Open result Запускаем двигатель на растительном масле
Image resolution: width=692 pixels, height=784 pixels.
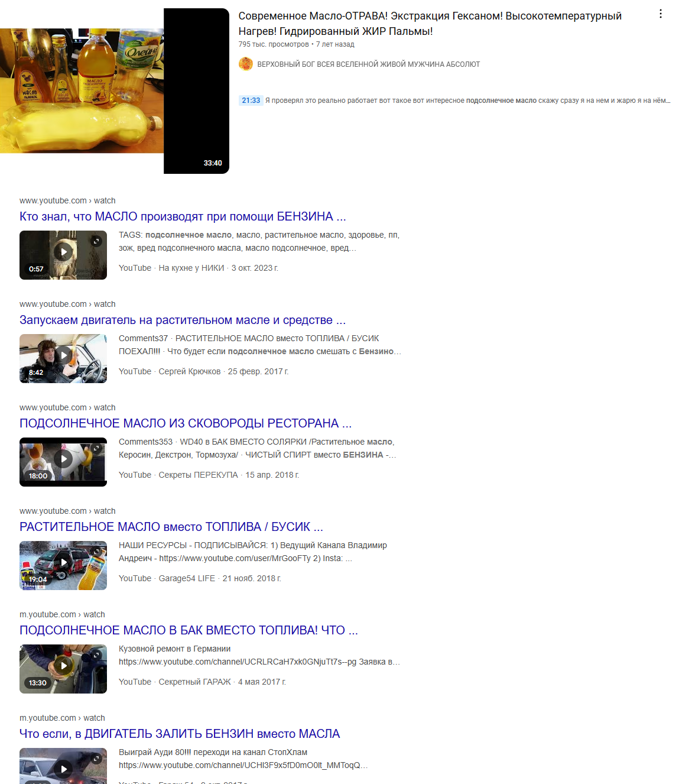183,320
